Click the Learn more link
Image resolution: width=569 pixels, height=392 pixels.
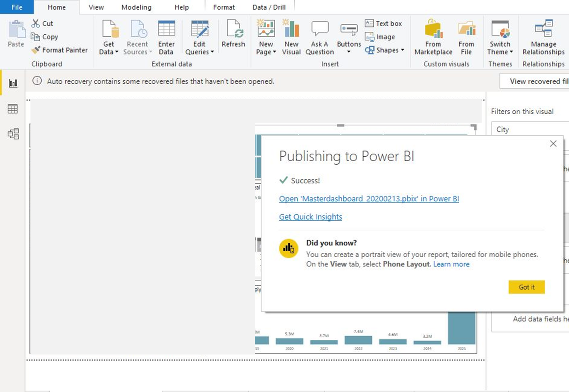click(451, 264)
